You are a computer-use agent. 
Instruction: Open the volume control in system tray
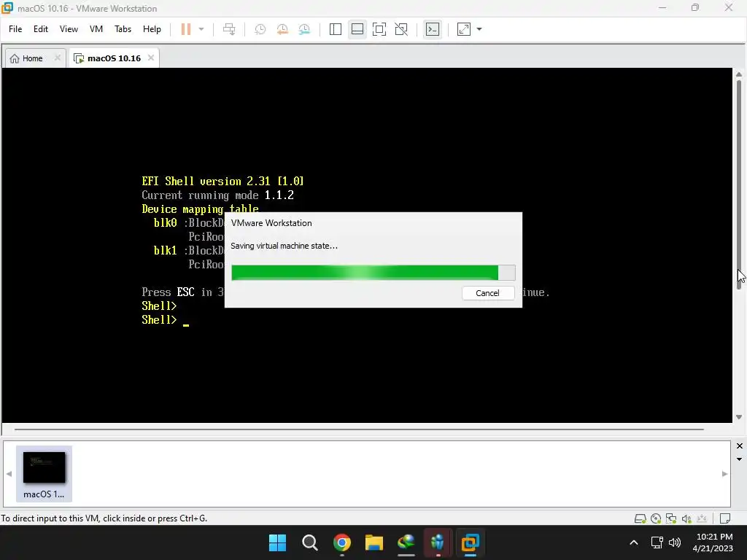tap(675, 542)
